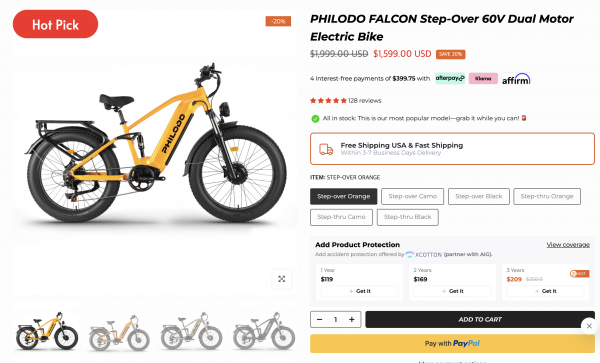Click the Afterpay payment logo
The height and width of the screenshot is (363, 600).
point(450,78)
